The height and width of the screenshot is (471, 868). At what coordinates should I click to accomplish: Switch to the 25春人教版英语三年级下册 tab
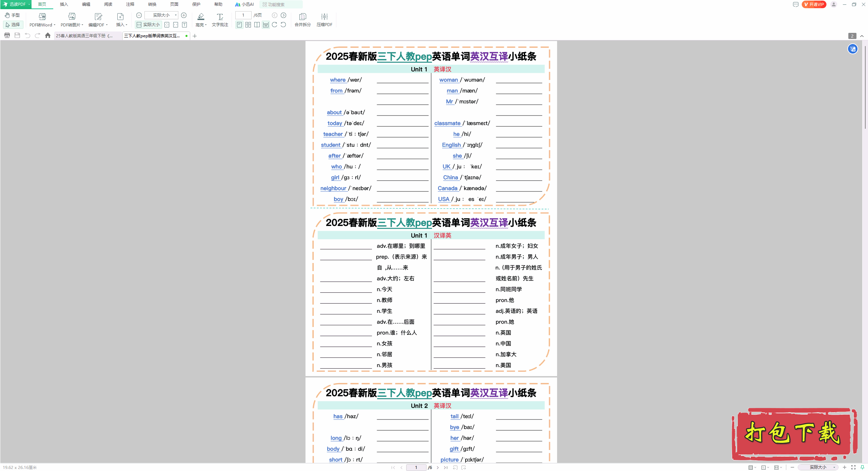[87, 36]
